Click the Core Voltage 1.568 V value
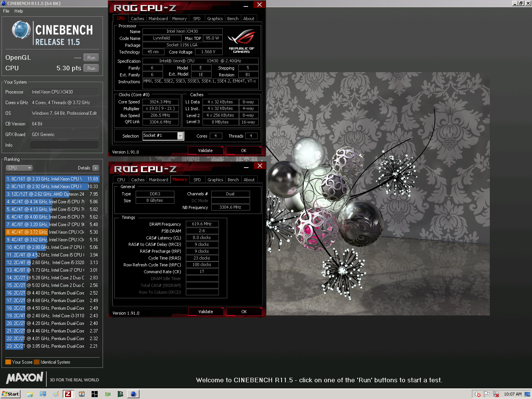This screenshot has height=399, width=532. 208,52
